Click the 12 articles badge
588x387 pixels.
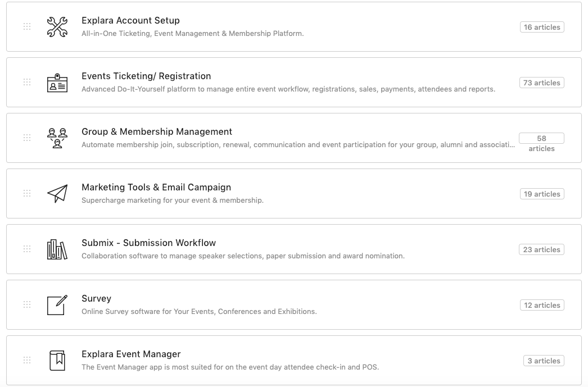pyautogui.click(x=542, y=306)
